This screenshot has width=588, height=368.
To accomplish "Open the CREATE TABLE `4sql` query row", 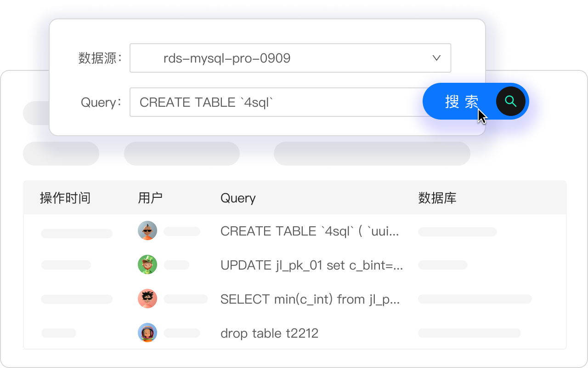I will 310,231.
